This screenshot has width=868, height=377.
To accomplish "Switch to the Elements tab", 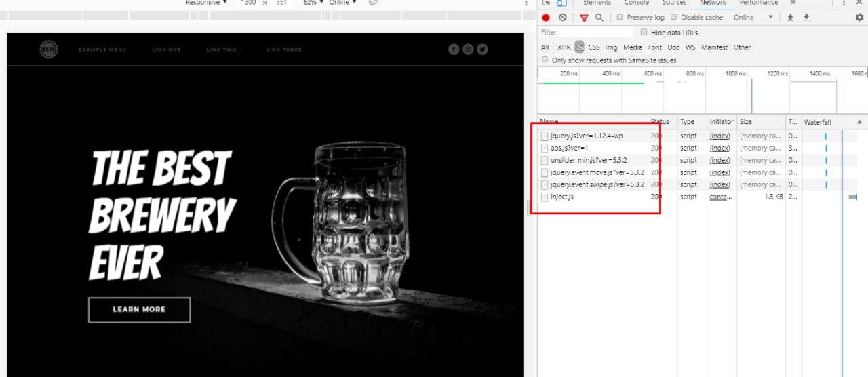I will [597, 3].
